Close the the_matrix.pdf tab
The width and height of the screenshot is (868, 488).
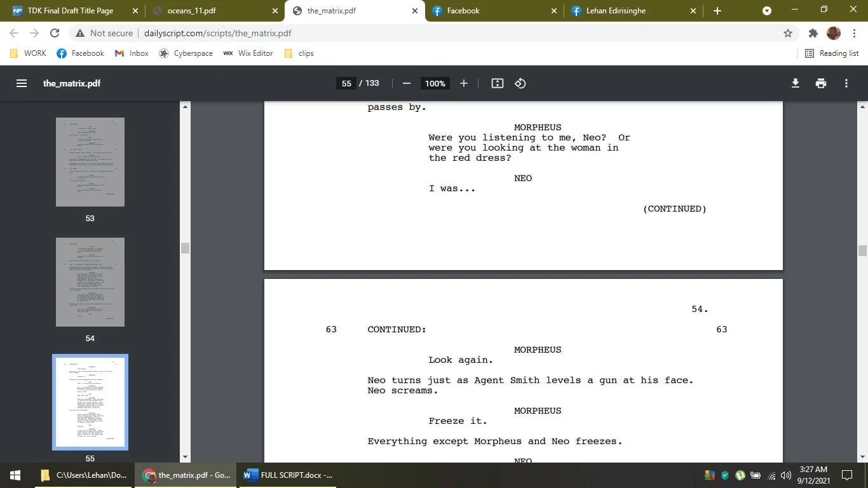[x=414, y=11]
